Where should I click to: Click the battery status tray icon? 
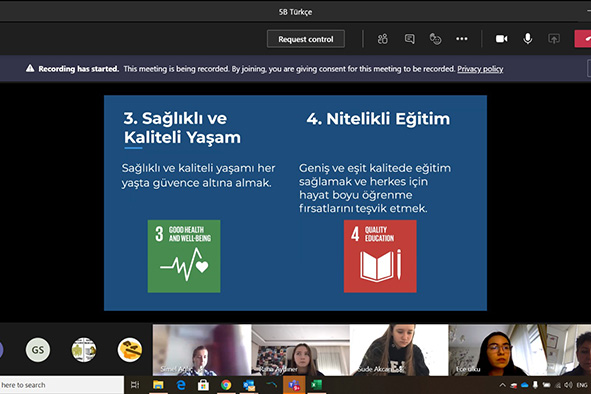click(x=546, y=385)
